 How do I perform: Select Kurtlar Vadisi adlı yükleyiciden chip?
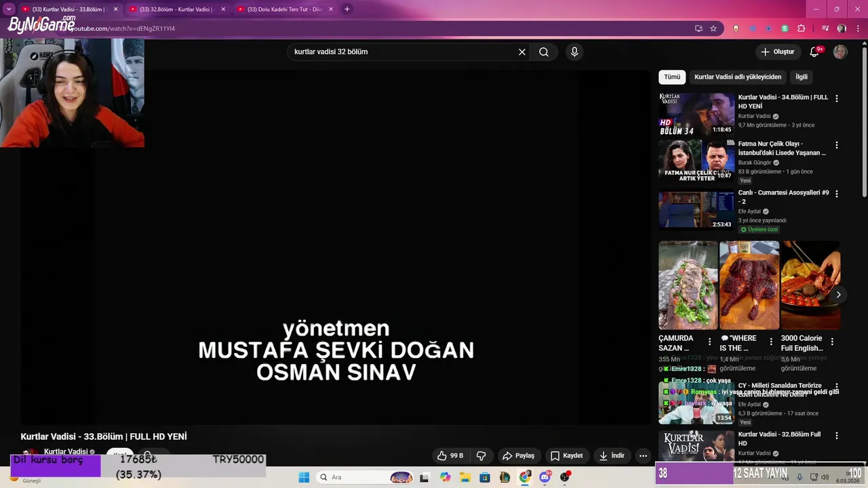(738, 77)
